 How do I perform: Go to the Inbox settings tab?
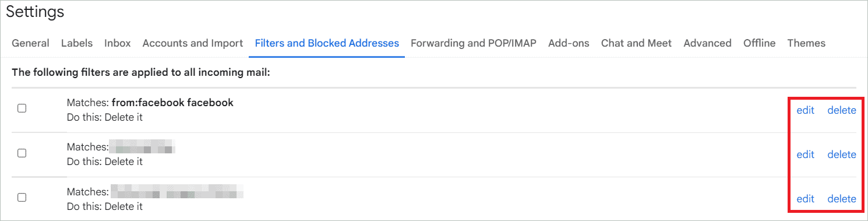click(118, 43)
